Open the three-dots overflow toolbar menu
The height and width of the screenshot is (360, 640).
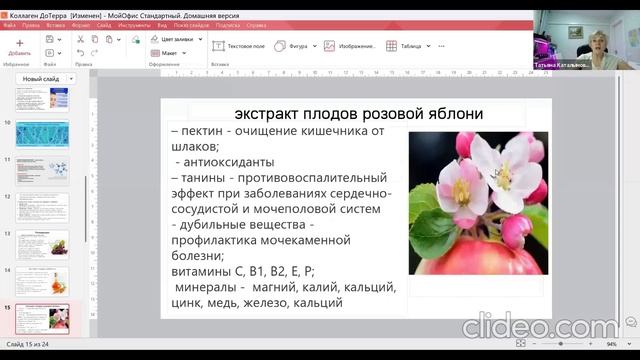point(441,46)
